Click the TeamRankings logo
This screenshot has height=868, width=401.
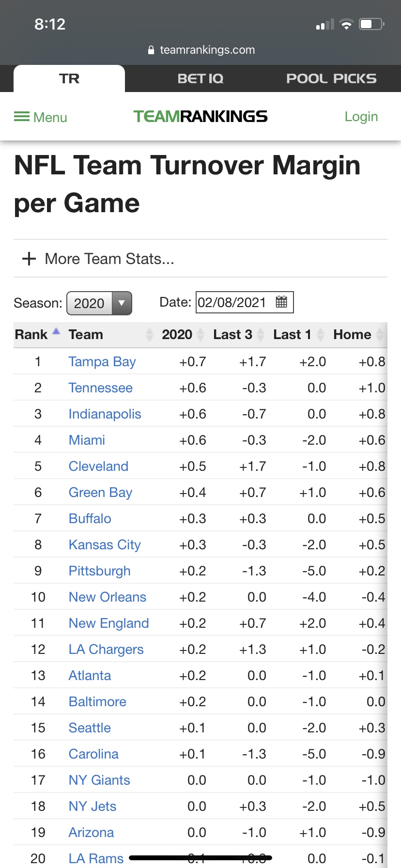pos(200,116)
